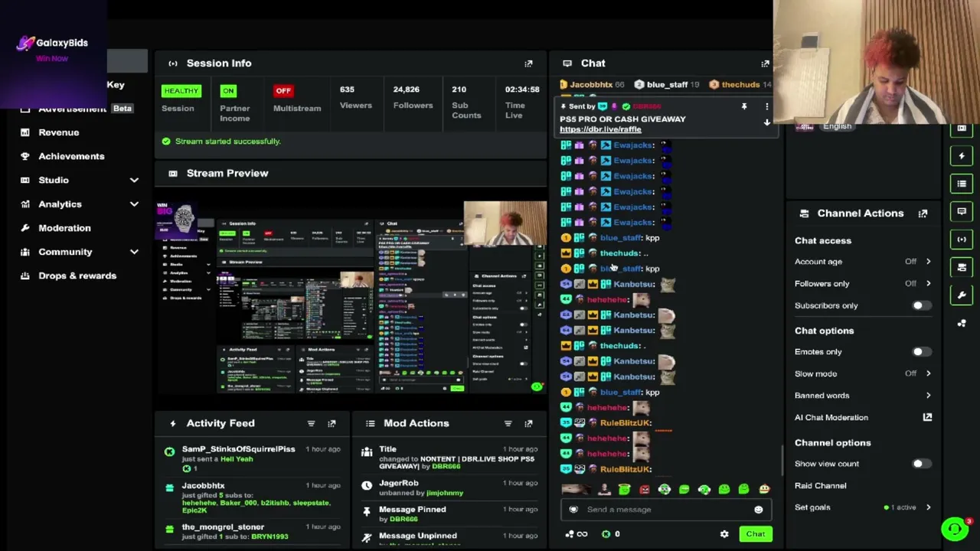
Task: Pop out the Channel Actions panel
Action: 923,214
